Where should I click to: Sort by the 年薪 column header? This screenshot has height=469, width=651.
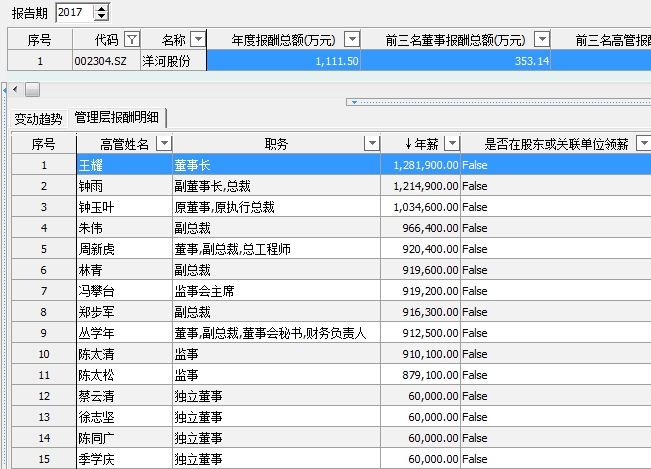(x=422, y=144)
